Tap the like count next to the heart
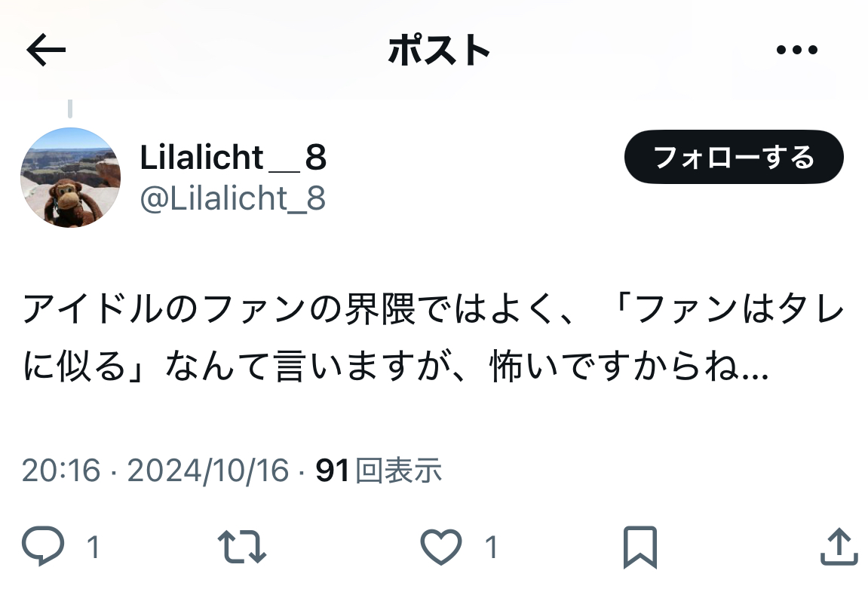This screenshot has height=589, width=868. (491, 547)
